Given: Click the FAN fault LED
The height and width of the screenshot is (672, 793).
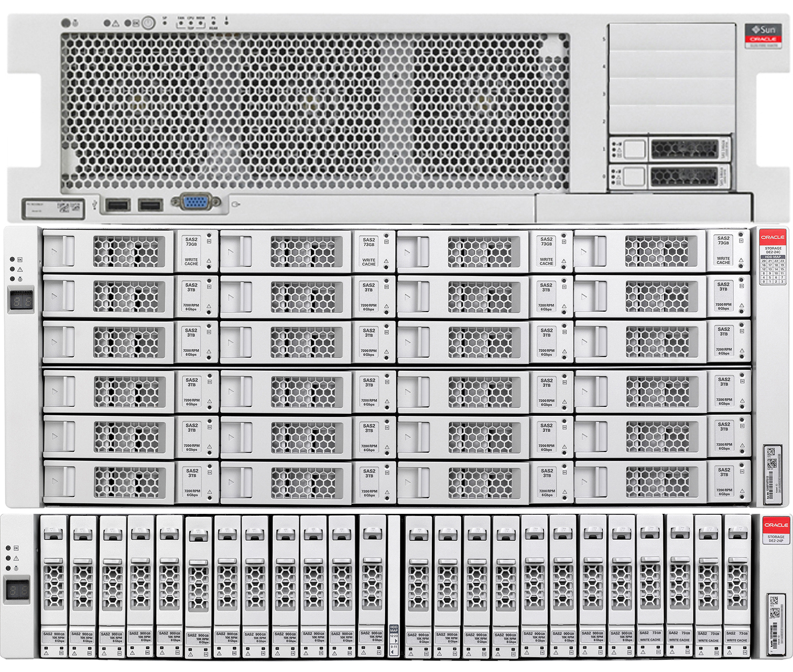Looking at the screenshot, I should point(181,23).
